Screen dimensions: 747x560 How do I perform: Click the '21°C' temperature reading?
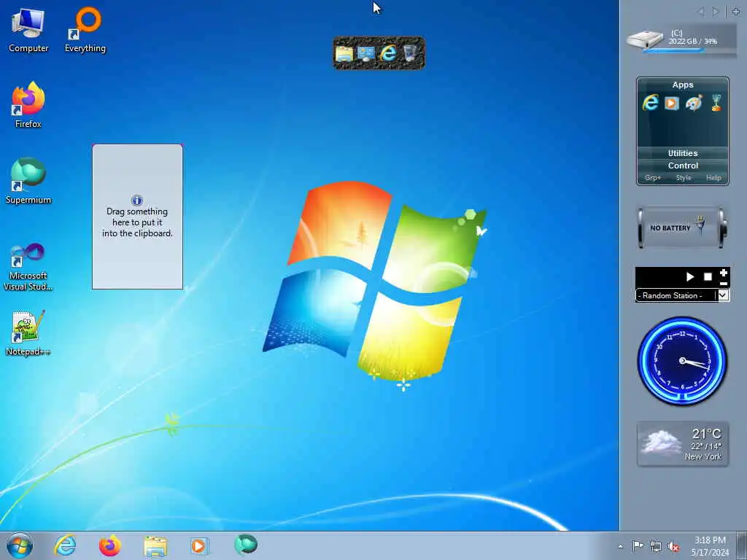click(x=706, y=434)
